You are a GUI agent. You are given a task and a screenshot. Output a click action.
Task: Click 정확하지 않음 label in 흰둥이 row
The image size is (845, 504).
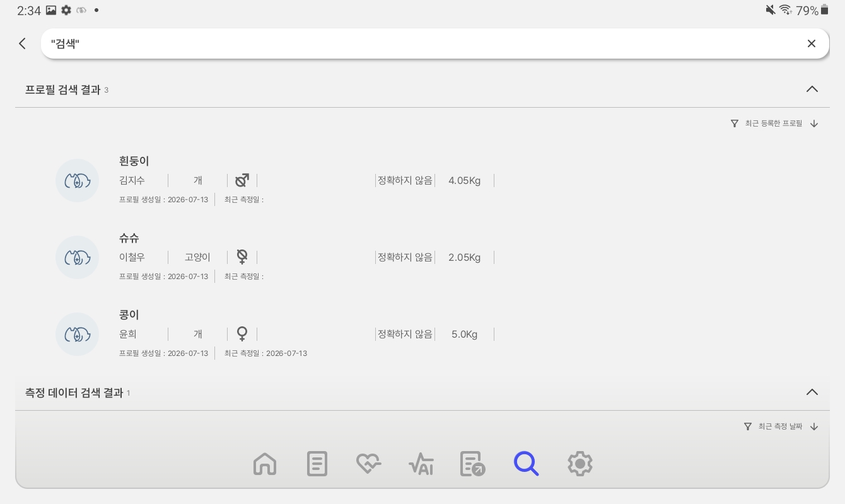point(405,181)
